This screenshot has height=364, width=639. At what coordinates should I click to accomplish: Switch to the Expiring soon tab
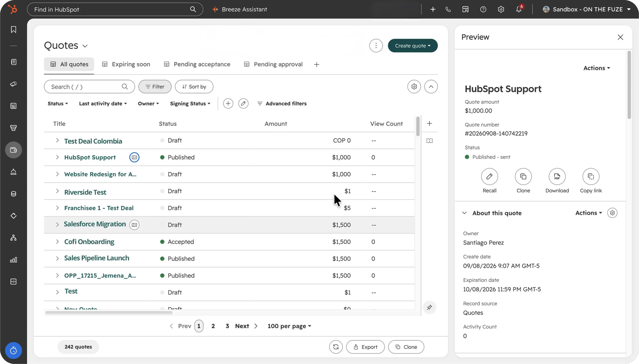pyautogui.click(x=126, y=64)
